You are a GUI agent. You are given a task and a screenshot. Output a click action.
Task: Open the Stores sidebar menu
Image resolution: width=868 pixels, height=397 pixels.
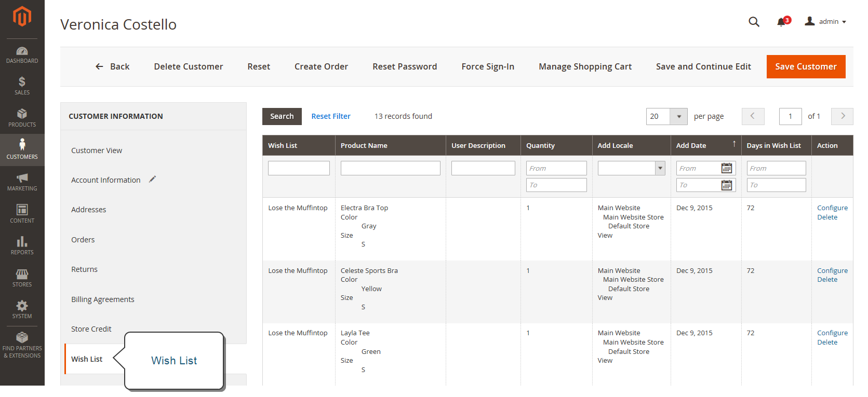pyautogui.click(x=22, y=278)
